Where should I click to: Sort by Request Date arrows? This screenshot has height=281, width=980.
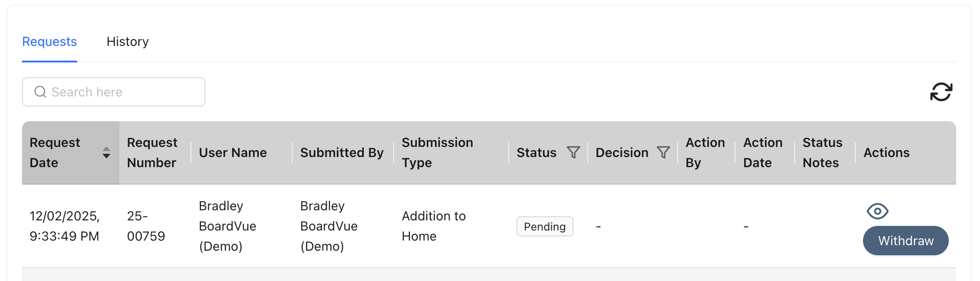[106, 152]
